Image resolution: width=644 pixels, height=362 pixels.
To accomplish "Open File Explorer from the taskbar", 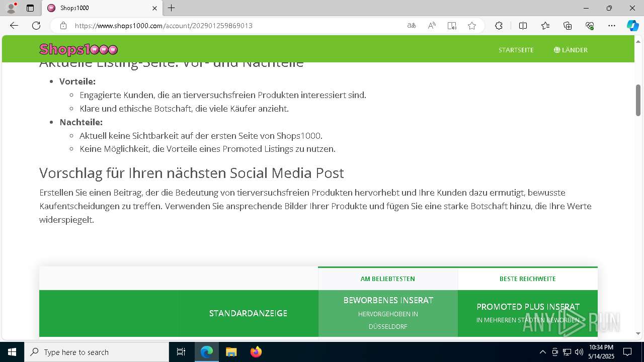I will (231, 352).
